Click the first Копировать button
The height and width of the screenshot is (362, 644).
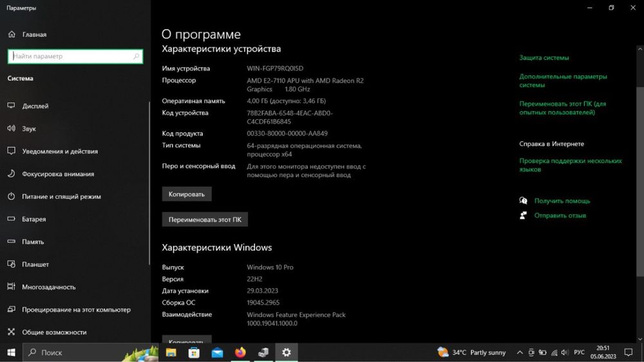click(x=187, y=194)
